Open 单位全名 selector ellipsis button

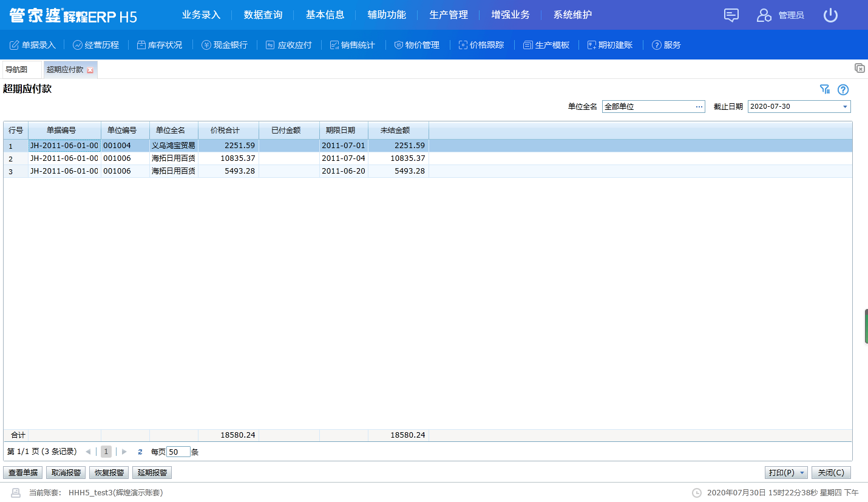click(699, 107)
